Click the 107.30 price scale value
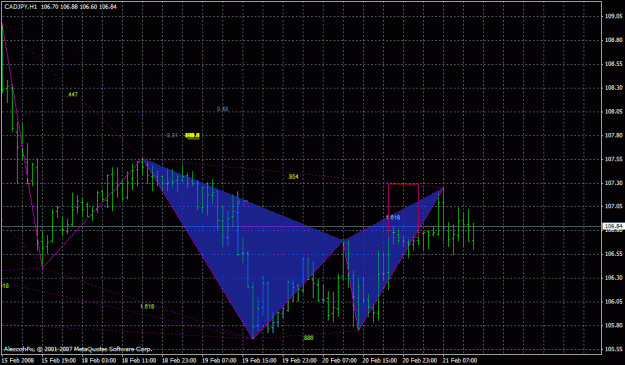Screen dimensions: 625x365 click(x=613, y=183)
